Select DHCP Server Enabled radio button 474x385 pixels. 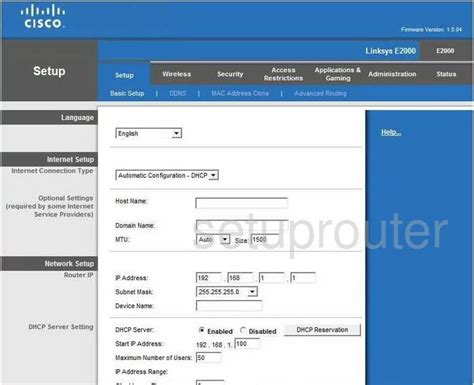pyautogui.click(x=201, y=330)
